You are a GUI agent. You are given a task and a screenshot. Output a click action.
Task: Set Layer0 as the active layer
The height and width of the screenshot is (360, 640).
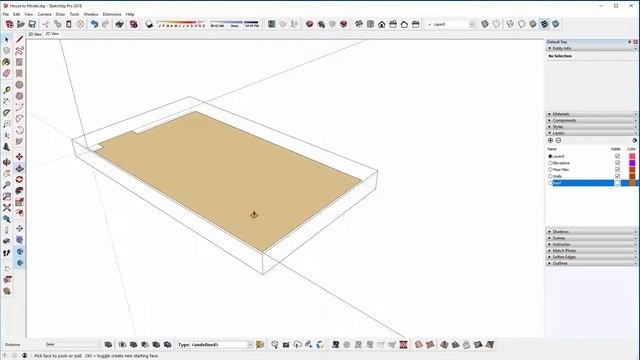pos(550,156)
